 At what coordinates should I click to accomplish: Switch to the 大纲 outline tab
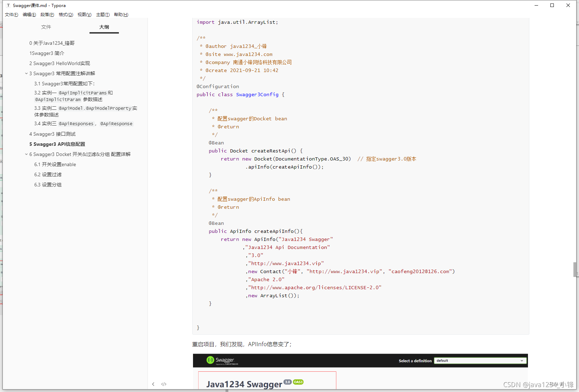[x=104, y=27]
